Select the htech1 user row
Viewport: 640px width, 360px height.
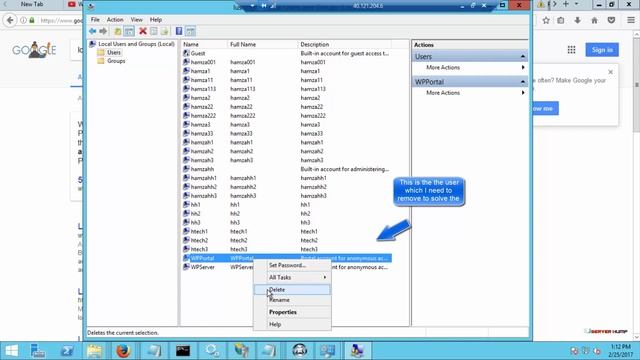(x=286, y=231)
